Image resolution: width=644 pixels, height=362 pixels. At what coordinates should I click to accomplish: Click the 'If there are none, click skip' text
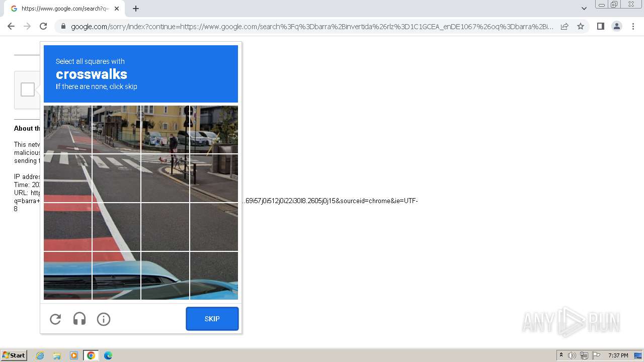[x=97, y=86]
